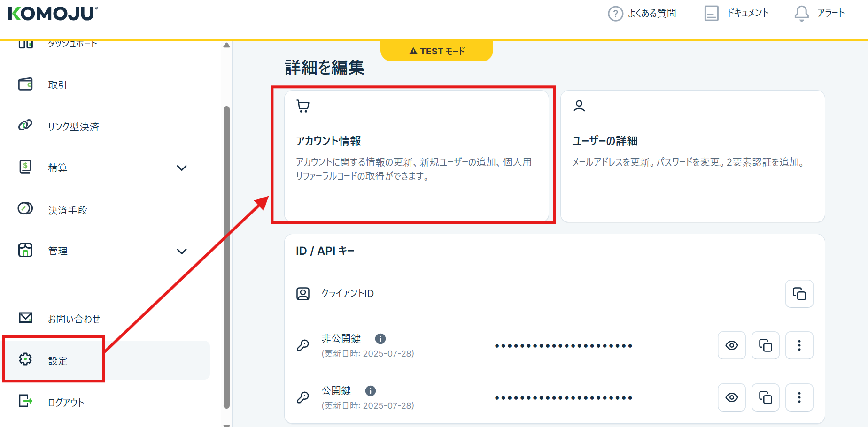The width and height of the screenshot is (868, 427).
Task: Copy the 公開鍵 publishable key
Action: [x=765, y=398]
